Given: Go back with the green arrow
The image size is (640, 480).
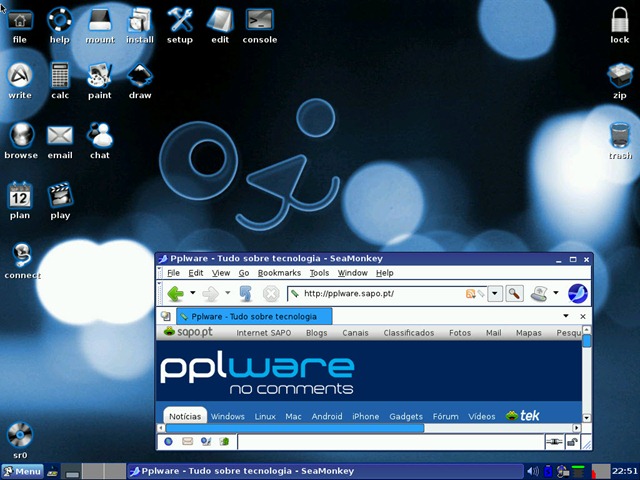Looking at the screenshot, I should (x=176, y=293).
